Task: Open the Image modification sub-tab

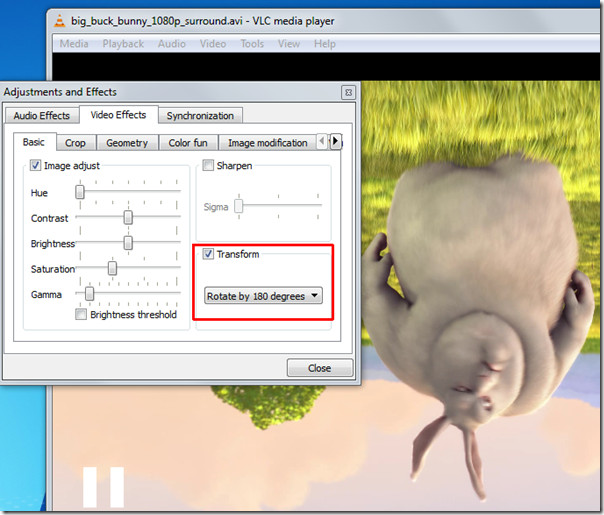Action: click(x=268, y=143)
